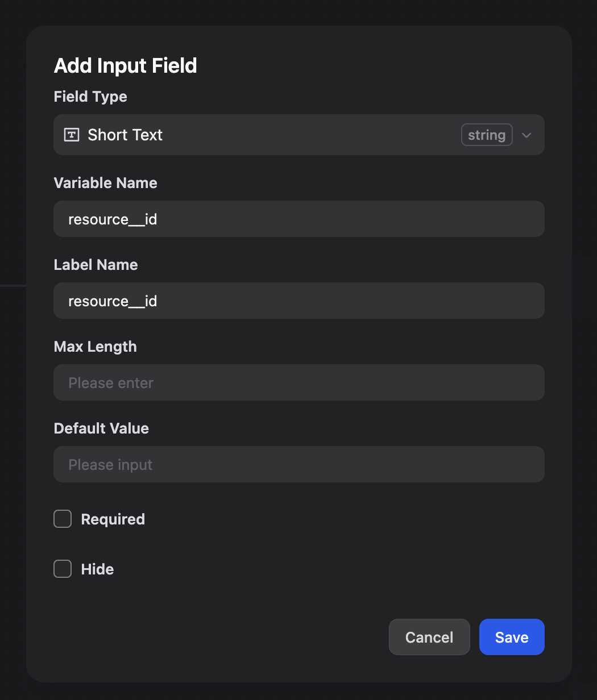The image size is (597, 700).
Task: Click the Required label text
Action: click(113, 519)
